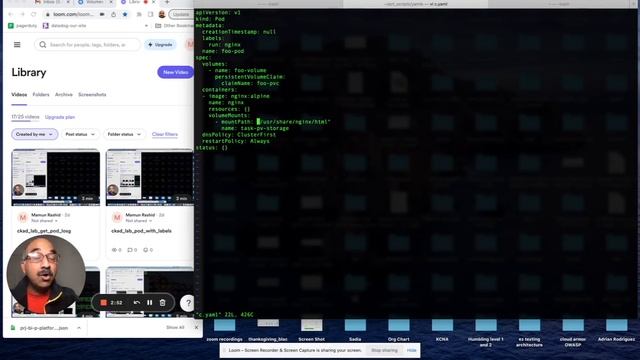The height and width of the screenshot is (360, 640).
Task: Click the bookmark star icon
Action: 125,14
